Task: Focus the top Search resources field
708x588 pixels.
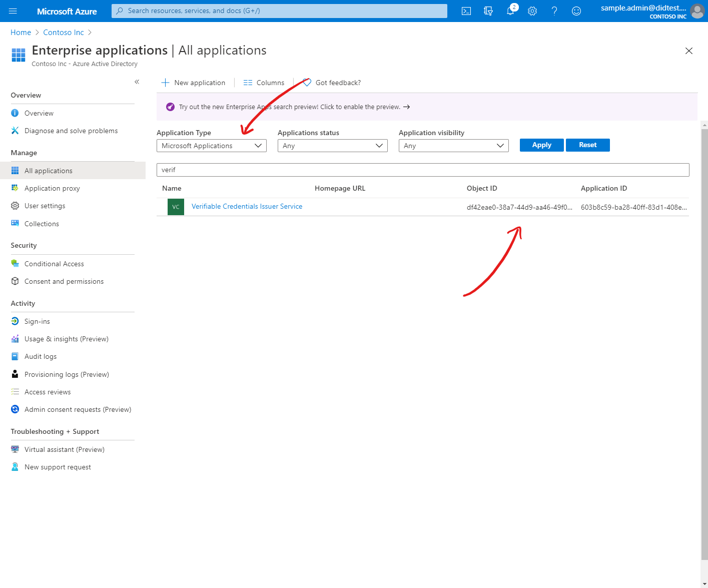Action: (279, 11)
